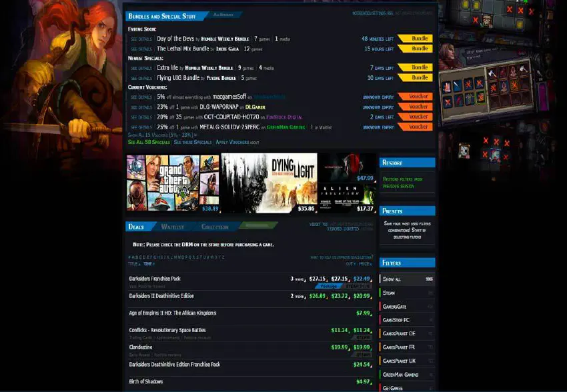Switch to the Collection tab
Viewport: 567px width, 392px height.
point(215,227)
